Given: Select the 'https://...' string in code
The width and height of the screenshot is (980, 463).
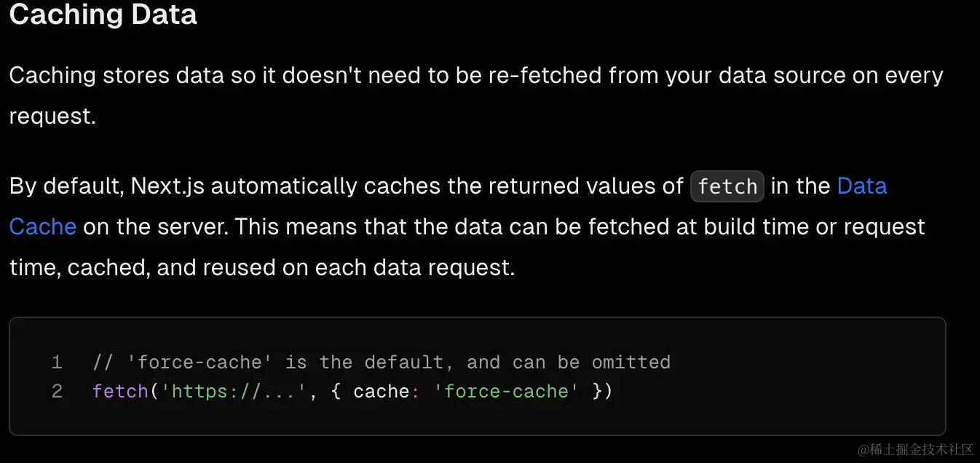Looking at the screenshot, I should 234,392.
